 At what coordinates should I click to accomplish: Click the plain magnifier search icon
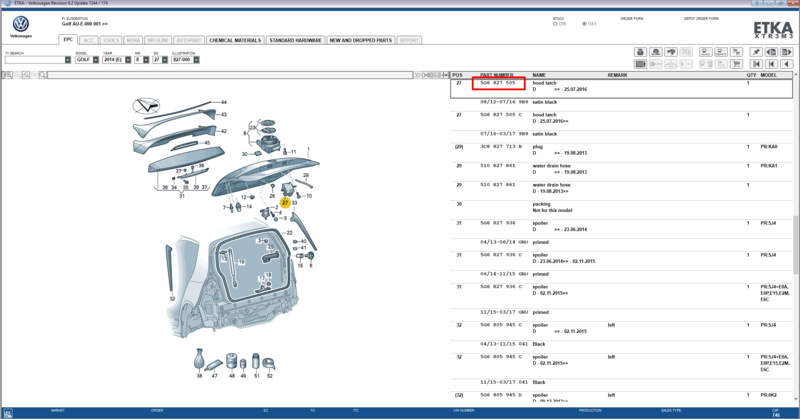(43, 75)
